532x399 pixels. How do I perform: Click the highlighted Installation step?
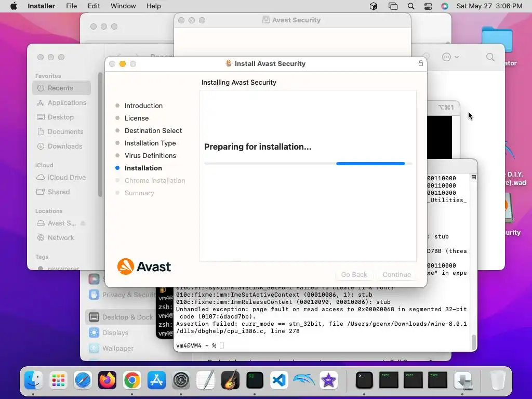coord(143,168)
